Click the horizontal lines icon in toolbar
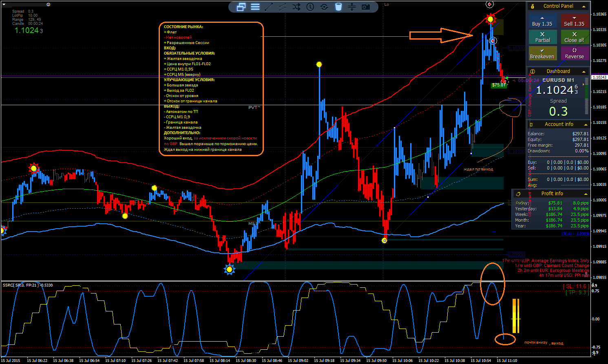Image resolution: width=608 pixels, height=364 pixels. (x=255, y=7)
